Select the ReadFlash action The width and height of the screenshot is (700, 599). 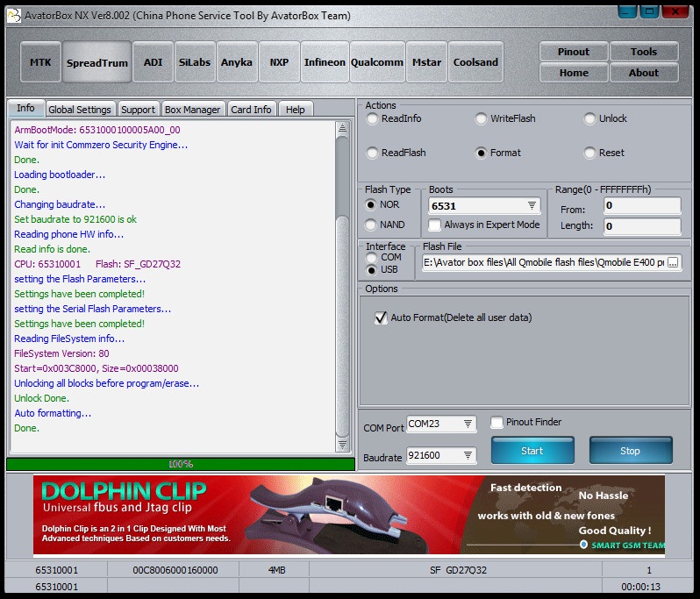tap(396, 153)
